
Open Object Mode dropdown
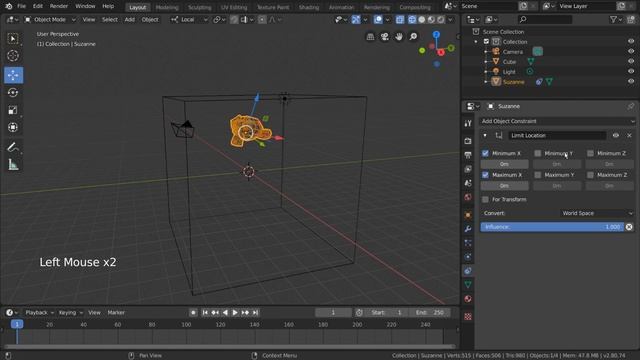pyautogui.click(x=49, y=20)
